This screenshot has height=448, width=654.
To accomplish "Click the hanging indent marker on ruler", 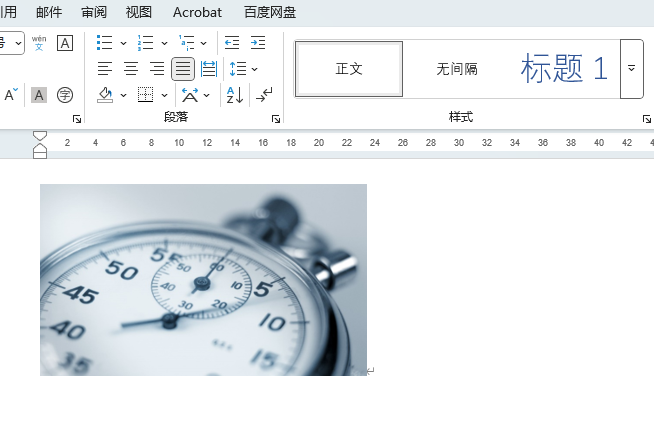I will (x=40, y=147).
